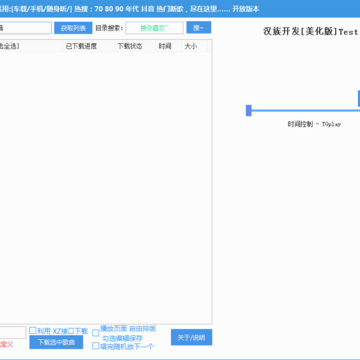Toggle the 播放页面 自由排版 checkbox
360x360 pixels.
tap(96, 333)
